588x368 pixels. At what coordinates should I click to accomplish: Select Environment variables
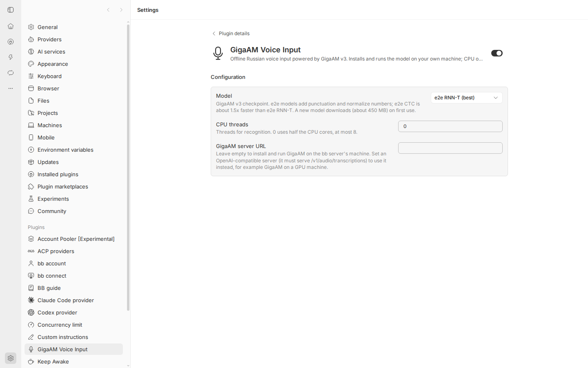pos(73,150)
